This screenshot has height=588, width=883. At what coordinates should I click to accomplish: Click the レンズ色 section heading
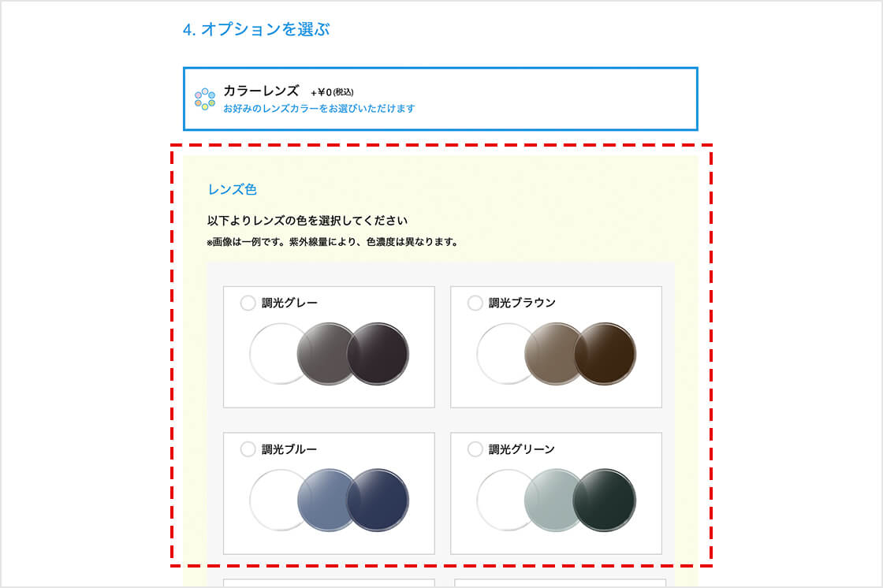tap(232, 189)
